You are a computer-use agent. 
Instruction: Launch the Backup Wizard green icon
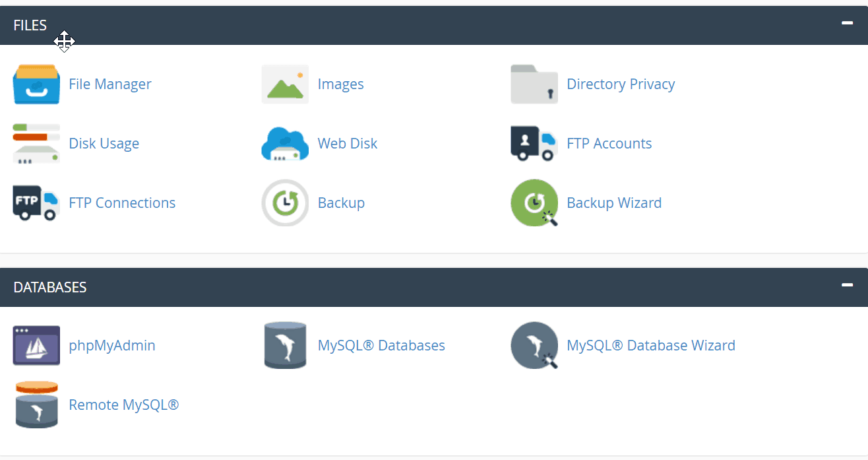534,203
